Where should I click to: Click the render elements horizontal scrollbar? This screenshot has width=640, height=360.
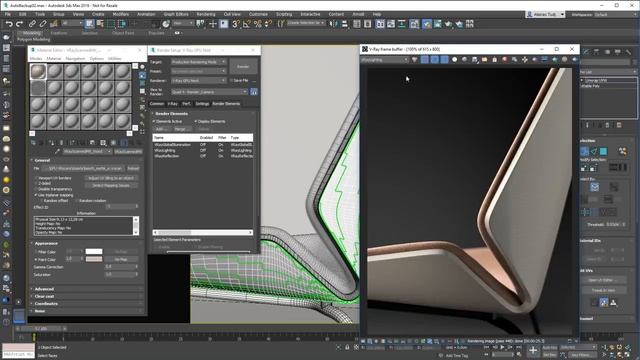pos(203,232)
